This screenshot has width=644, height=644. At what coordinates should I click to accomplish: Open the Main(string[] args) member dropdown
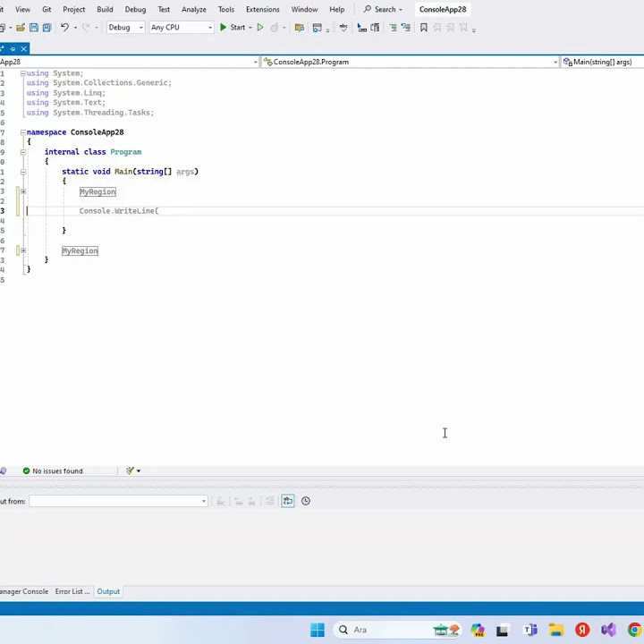pyautogui.click(x=603, y=62)
